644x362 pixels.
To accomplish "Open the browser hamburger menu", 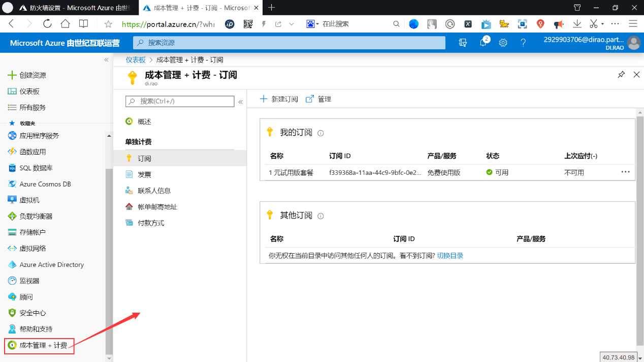I will (633, 24).
